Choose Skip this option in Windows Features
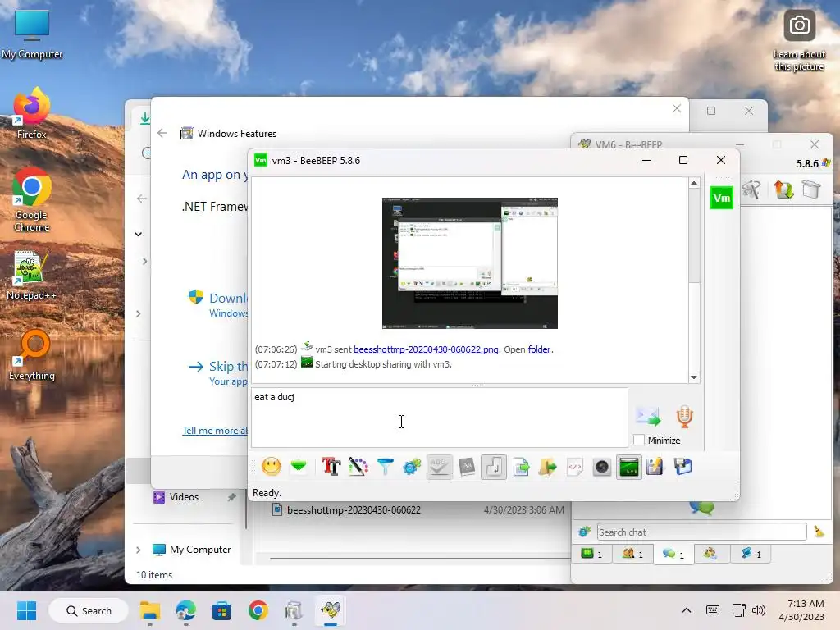 218,372
